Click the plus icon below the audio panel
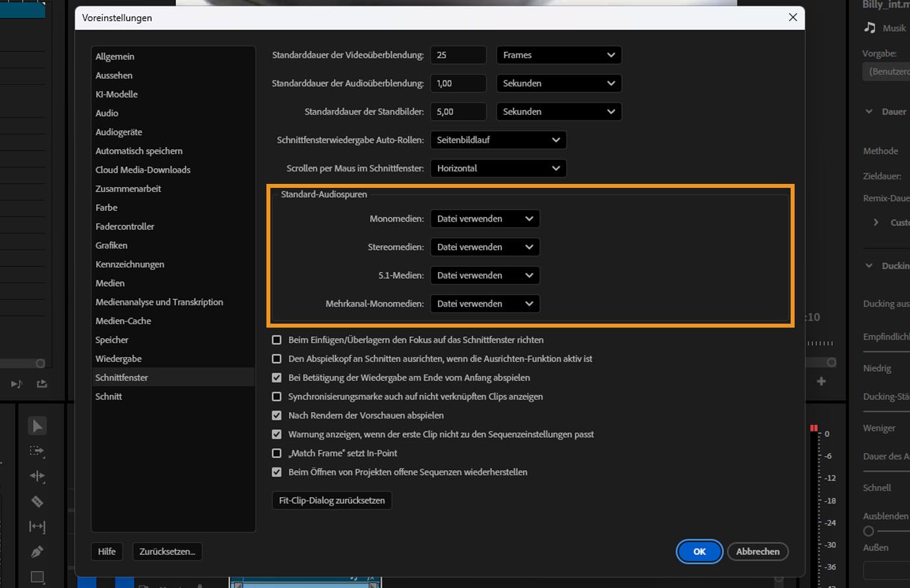Screen dimensions: 910x588 (x=822, y=381)
